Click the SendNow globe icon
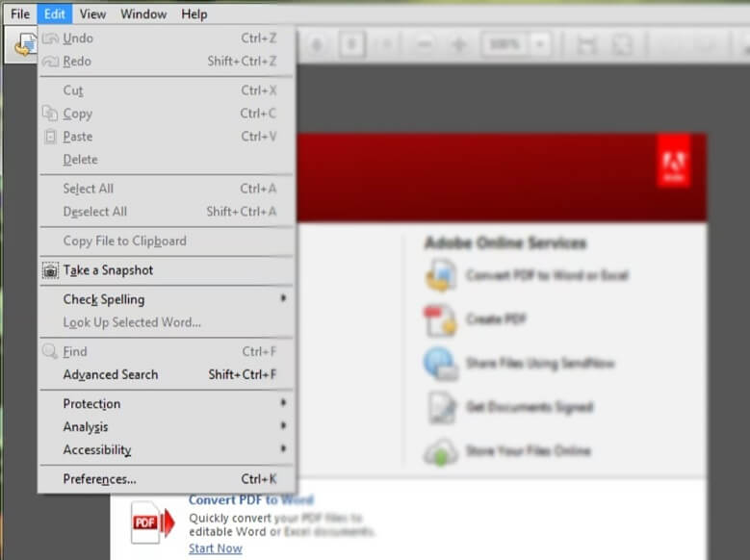This screenshot has height=560, width=750. pyautogui.click(x=440, y=364)
